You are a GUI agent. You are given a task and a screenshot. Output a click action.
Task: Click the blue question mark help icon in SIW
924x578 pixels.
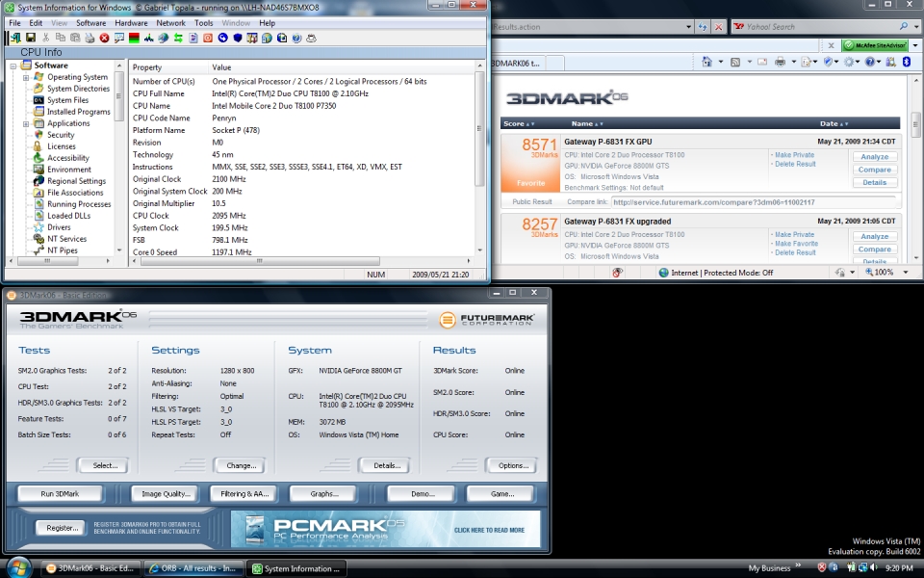296,38
